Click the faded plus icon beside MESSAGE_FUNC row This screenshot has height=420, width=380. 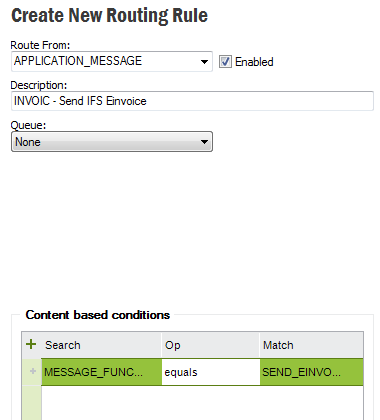click(33, 371)
